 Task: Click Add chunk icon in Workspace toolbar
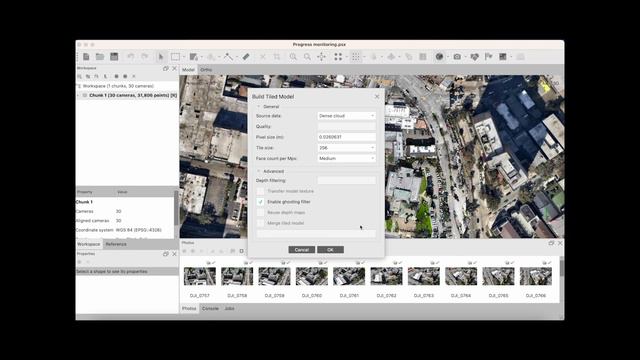click(80, 76)
